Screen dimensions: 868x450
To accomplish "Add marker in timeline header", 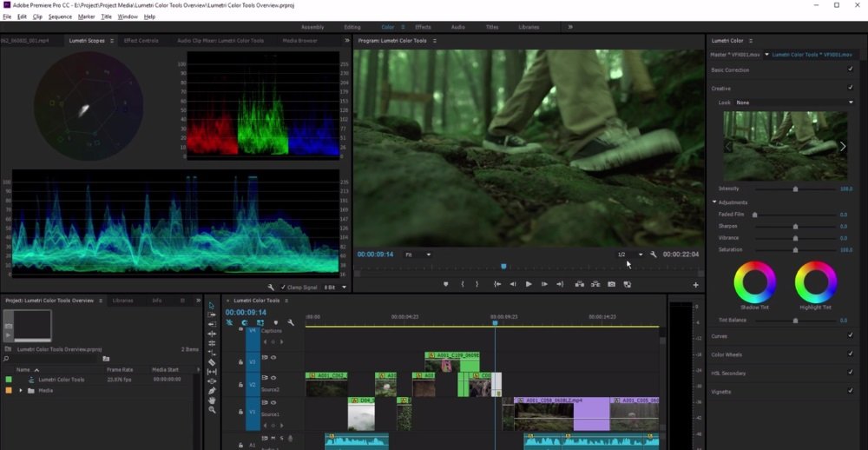I will point(275,322).
